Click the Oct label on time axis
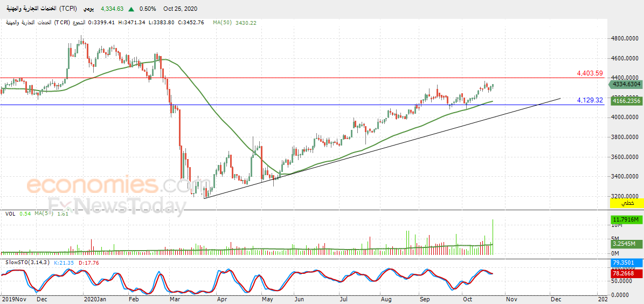Image resolution: width=644 pixels, height=304 pixels. [466, 300]
